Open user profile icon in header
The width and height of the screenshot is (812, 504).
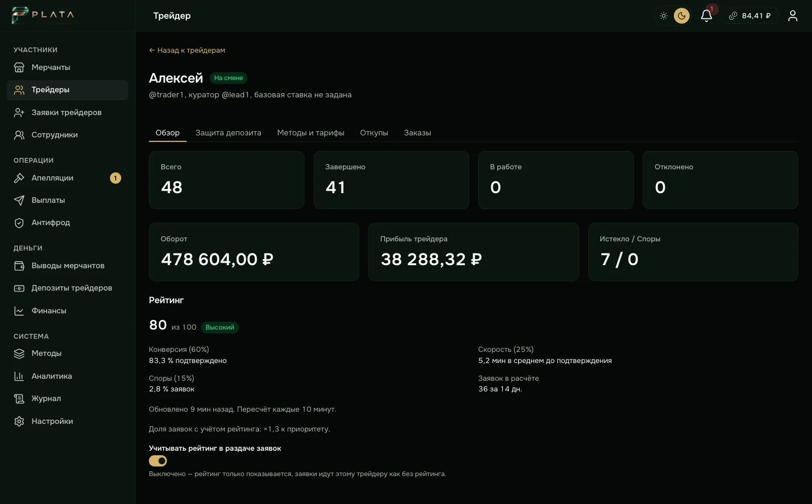[793, 16]
